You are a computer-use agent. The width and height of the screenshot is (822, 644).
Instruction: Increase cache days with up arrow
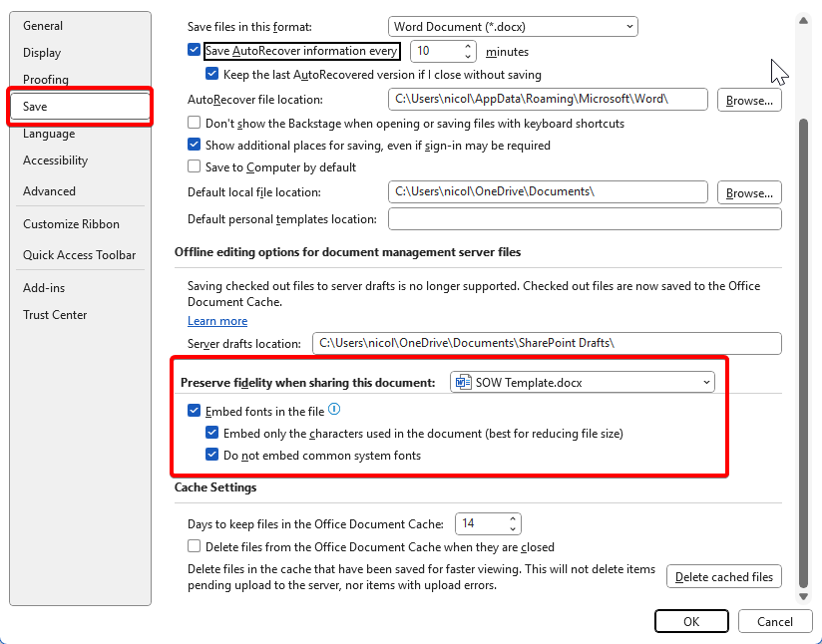point(513,519)
